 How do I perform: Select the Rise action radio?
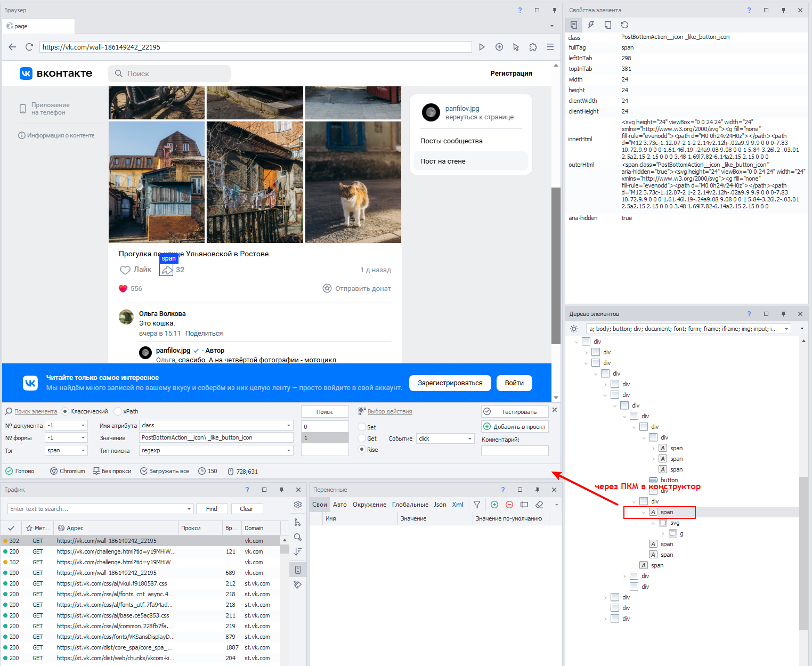[362, 450]
